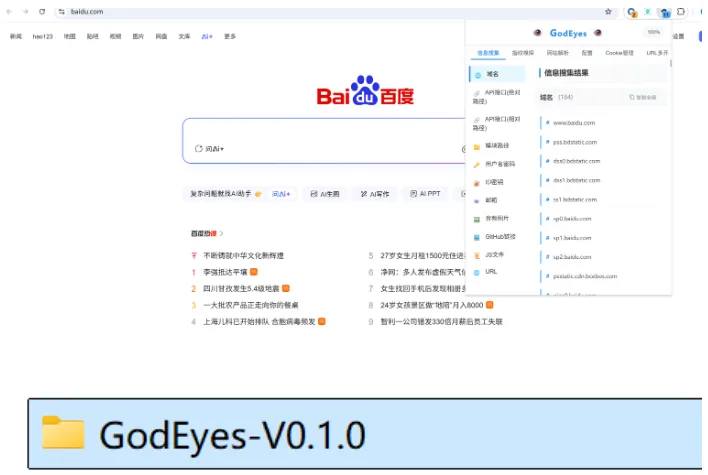Viewport: 708px width, 475px height.
Task: Click the browser reload button
Action: tap(42, 12)
